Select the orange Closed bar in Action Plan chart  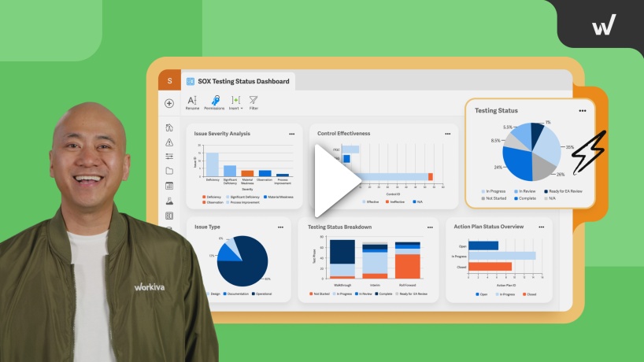(490, 266)
